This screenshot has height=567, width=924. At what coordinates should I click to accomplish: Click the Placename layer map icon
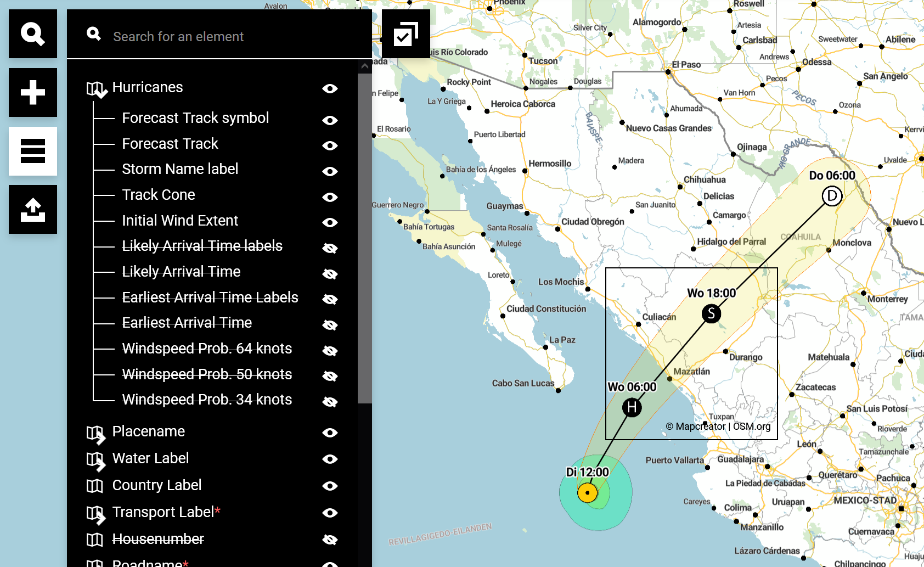pyautogui.click(x=95, y=433)
